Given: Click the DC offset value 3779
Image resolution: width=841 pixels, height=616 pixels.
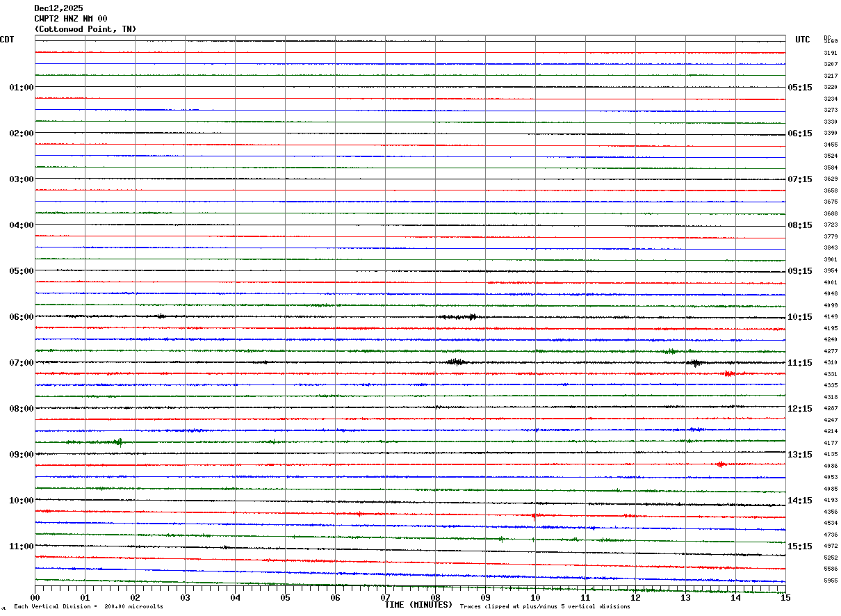Looking at the screenshot, I should [x=831, y=236].
